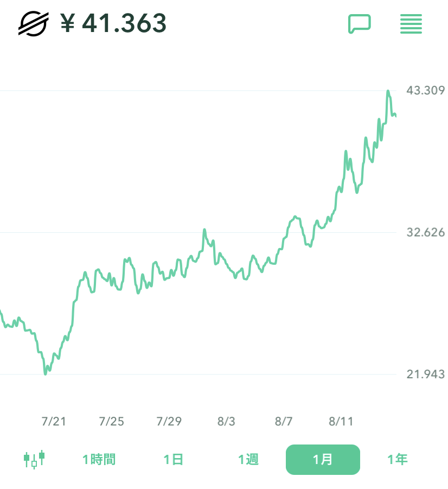Tap the 8/3 date axis marker

click(226, 422)
